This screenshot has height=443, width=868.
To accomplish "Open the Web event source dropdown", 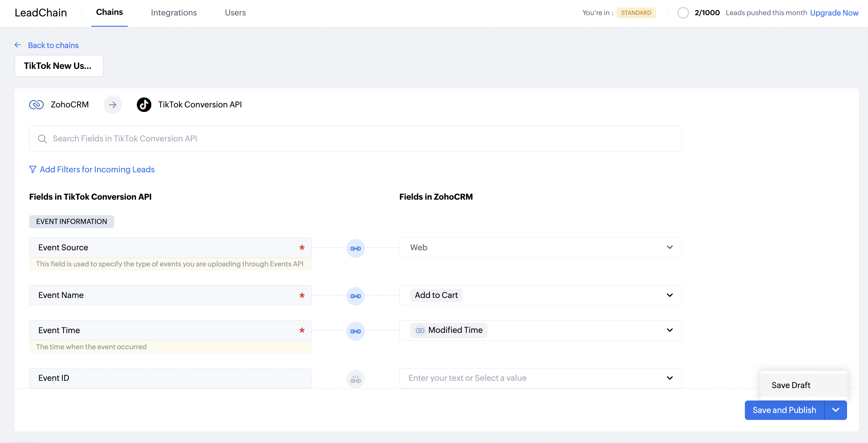I will coord(669,248).
